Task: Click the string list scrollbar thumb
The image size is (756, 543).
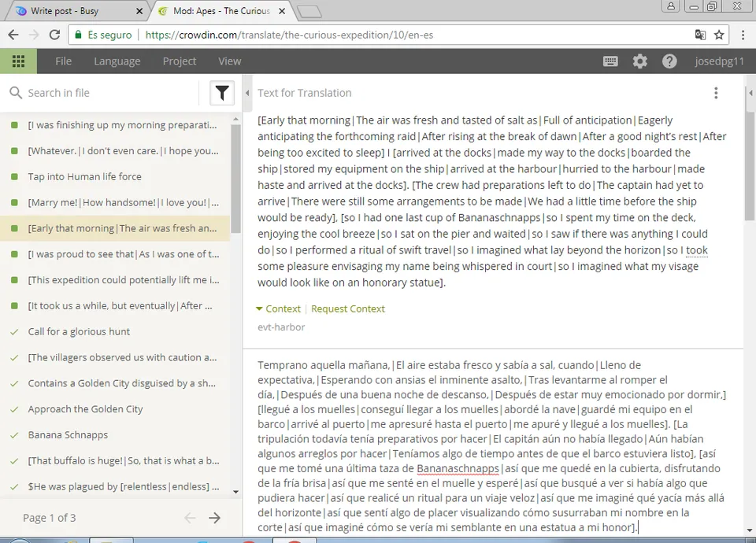Action: click(x=235, y=179)
